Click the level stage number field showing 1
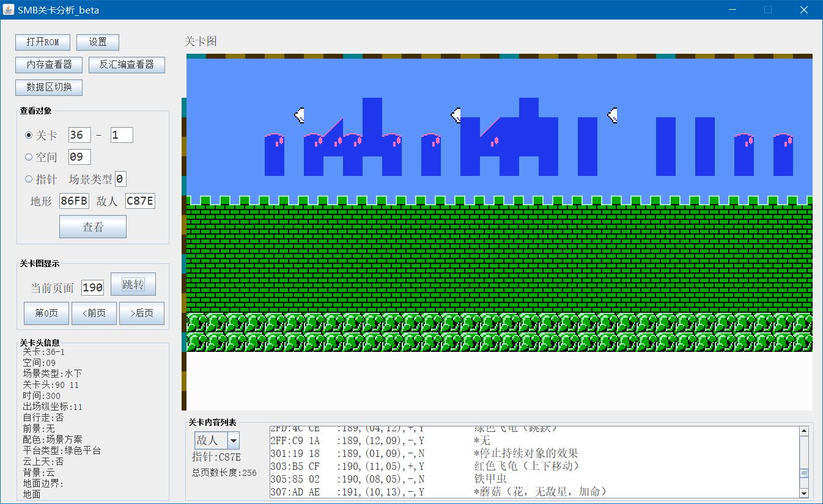 (122, 135)
